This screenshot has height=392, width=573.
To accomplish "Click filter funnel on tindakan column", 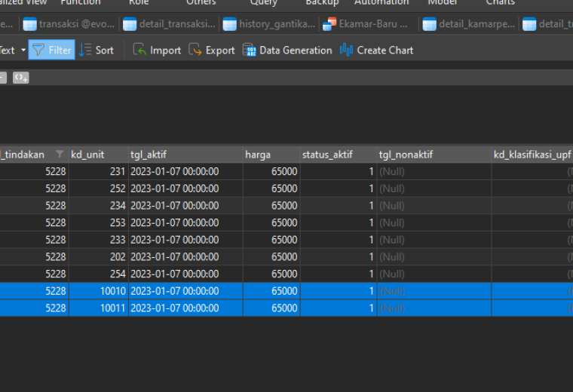I will click(x=60, y=155).
